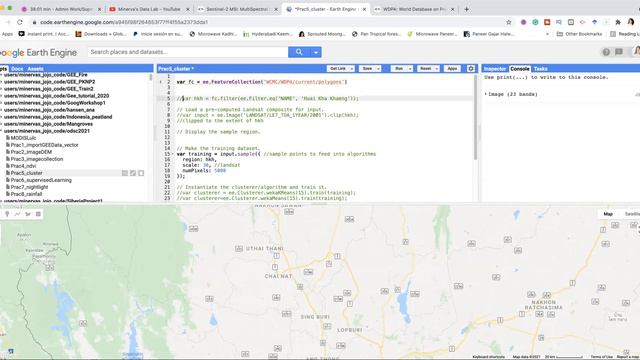Click the purple circle extension icon

(523, 22)
